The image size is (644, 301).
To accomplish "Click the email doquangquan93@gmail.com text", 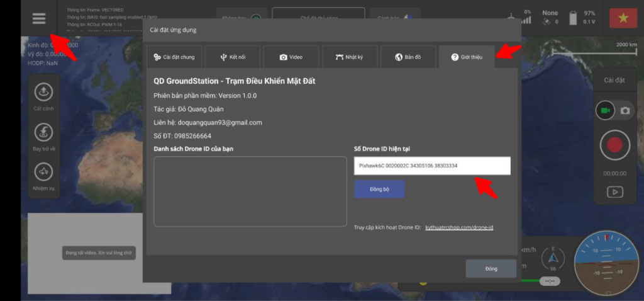I will point(219,123).
